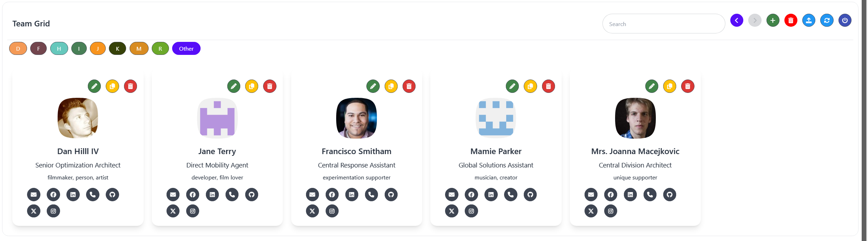Open Jane Terry's Instagram icon
Image resolution: width=868 pixels, height=241 pixels.
[192, 211]
